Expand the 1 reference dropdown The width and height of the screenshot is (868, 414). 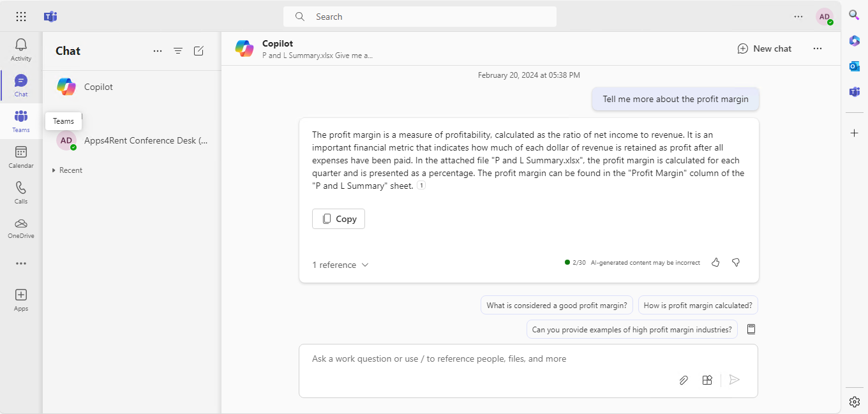pyautogui.click(x=340, y=265)
